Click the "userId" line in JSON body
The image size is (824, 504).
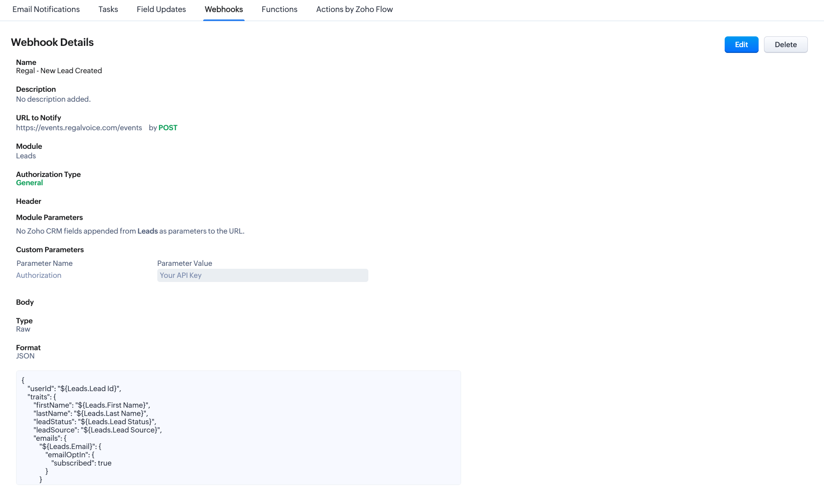tap(74, 389)
